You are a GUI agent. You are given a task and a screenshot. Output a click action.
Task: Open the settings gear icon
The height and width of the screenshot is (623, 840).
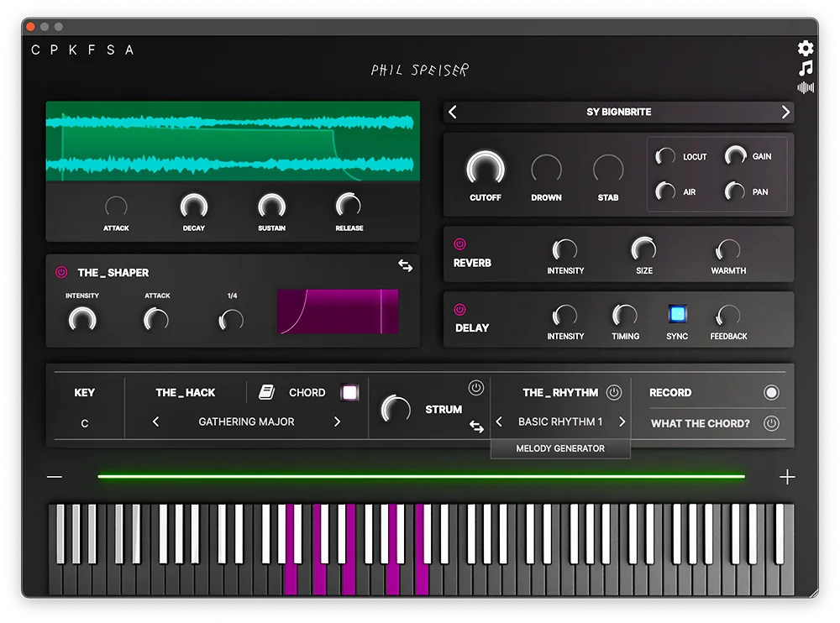click(x=805, y=49)
